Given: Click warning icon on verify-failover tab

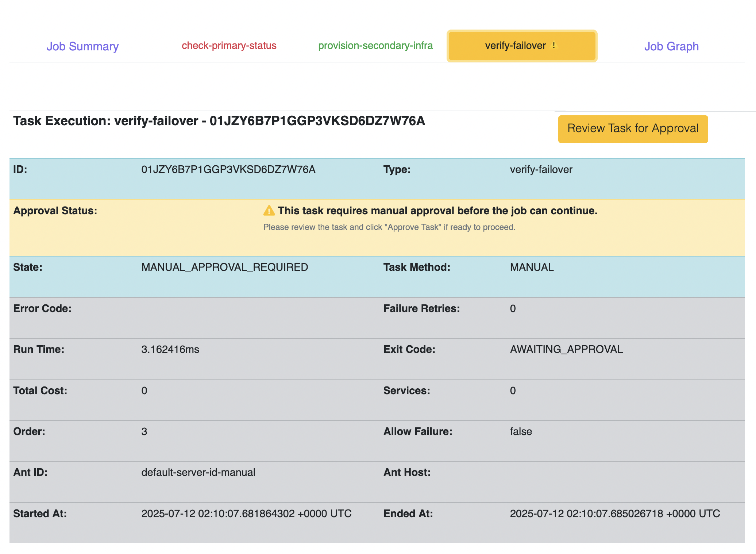Looking at the screenshot, I should pyautogui.click(x=553, y=46).
